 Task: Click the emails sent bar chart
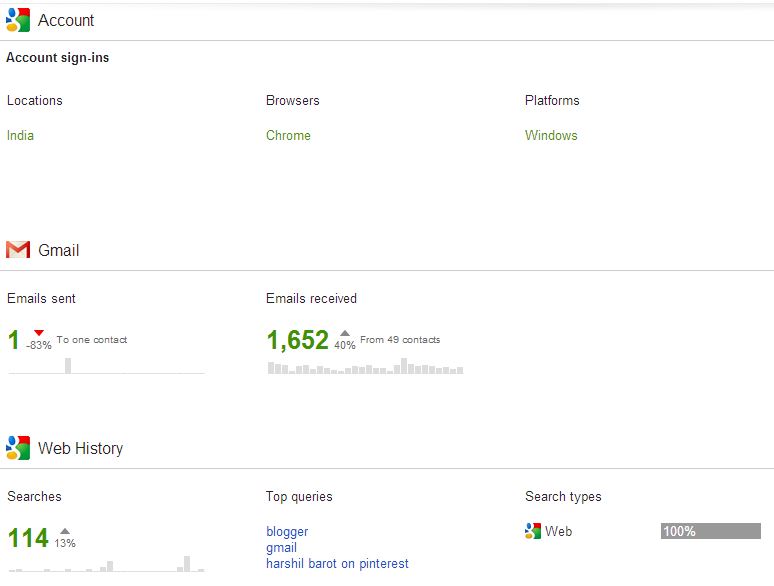105,367
